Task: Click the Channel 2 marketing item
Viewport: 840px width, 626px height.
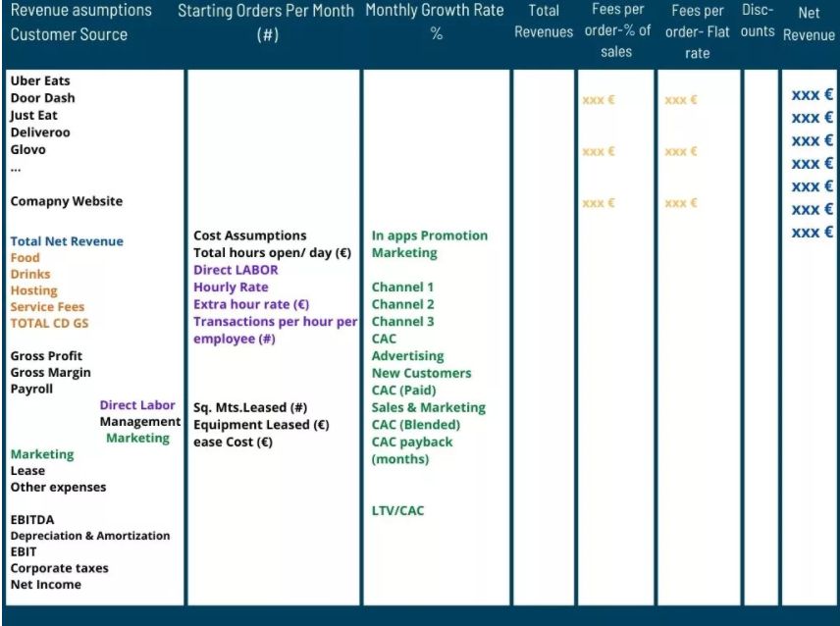Action: (402, 304)
